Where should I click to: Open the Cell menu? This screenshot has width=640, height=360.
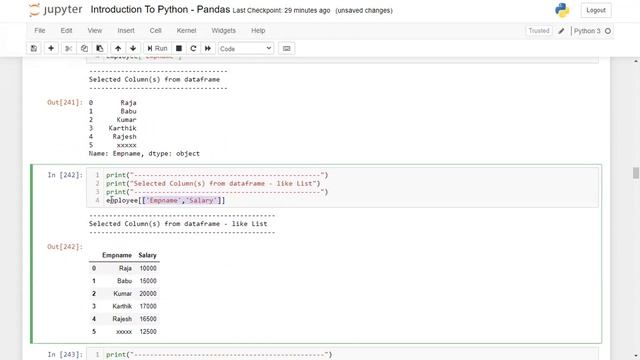[156, 31]
